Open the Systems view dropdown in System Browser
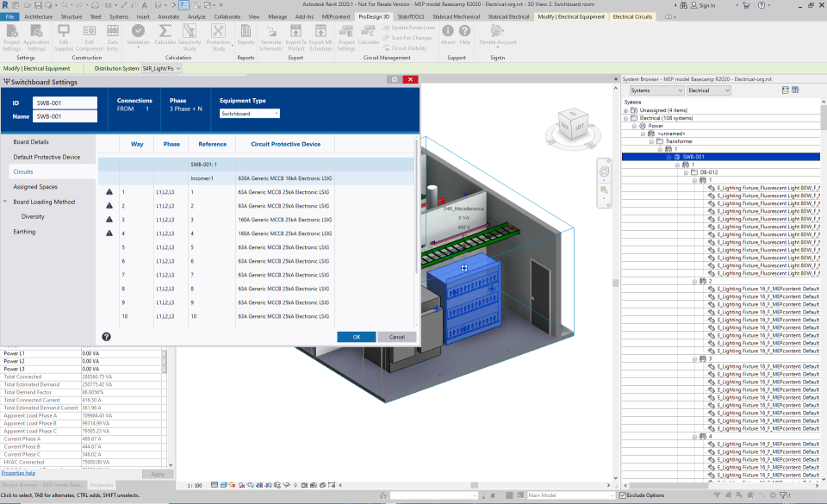 click(656, 90)
